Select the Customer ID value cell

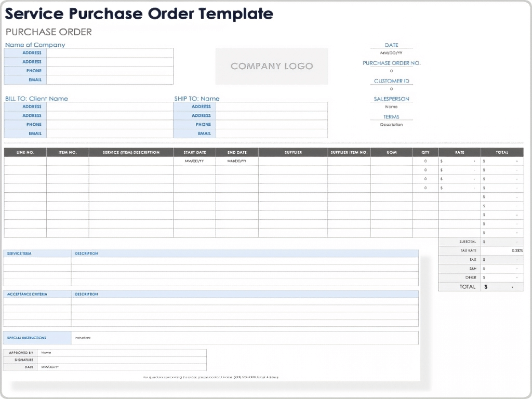pos(391,89)
